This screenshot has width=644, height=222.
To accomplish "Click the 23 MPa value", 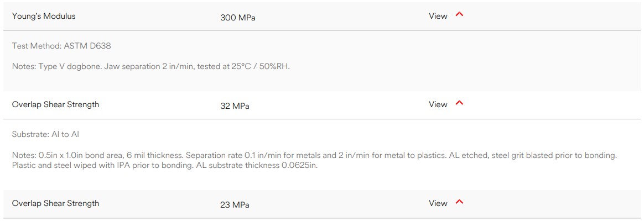I will coord(235,205).
